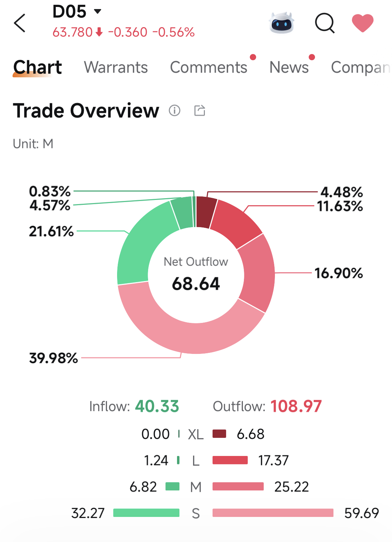Tap the red price change arrow
The width and height of the screenshot is (392, 542).
click(x=99, y=32)
